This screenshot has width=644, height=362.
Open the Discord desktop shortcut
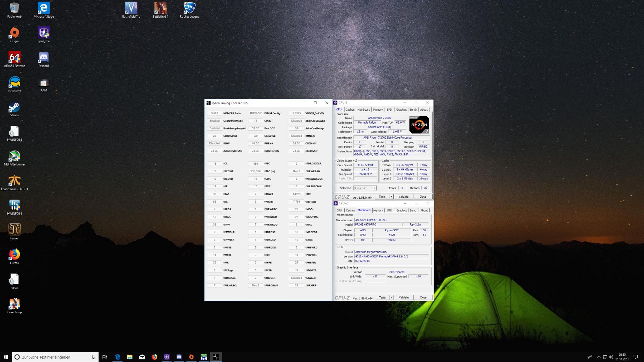tap(44, 59)
